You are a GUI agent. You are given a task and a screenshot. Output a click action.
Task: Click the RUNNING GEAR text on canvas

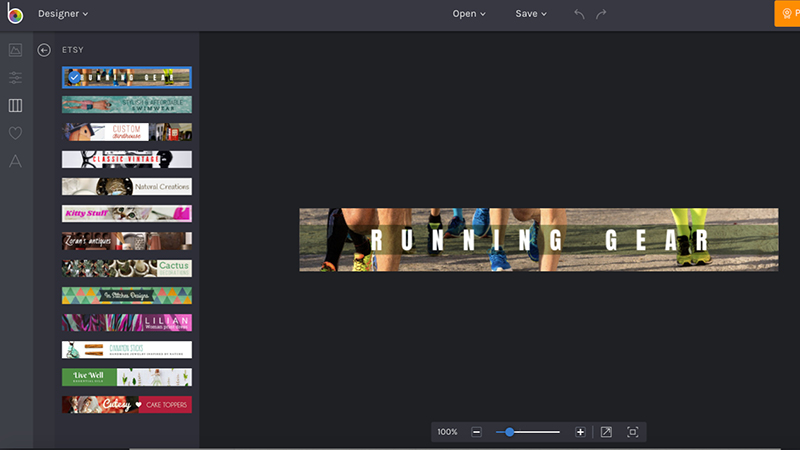click(540, 240)
